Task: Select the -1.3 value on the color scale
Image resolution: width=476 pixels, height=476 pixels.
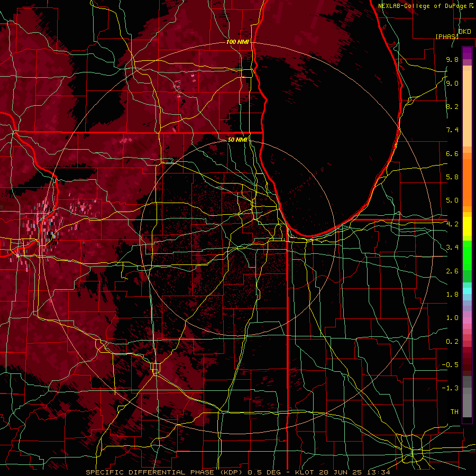Action: pos(450,388)
